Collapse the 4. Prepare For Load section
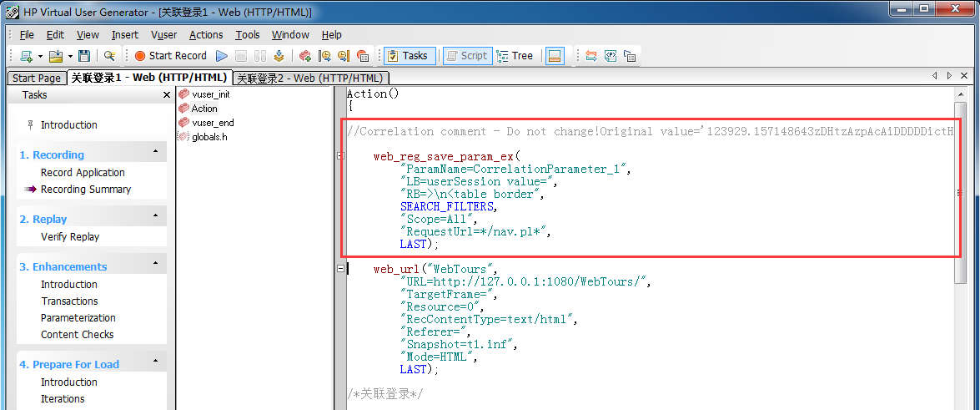This screenshot has height=410, width=980. (x=155, y=362)
